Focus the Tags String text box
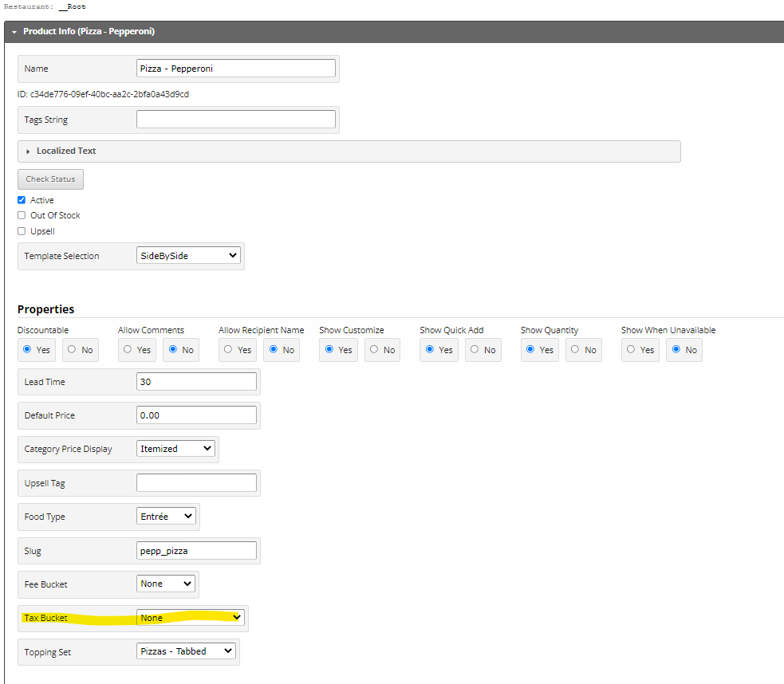 (x=236, y=120)
